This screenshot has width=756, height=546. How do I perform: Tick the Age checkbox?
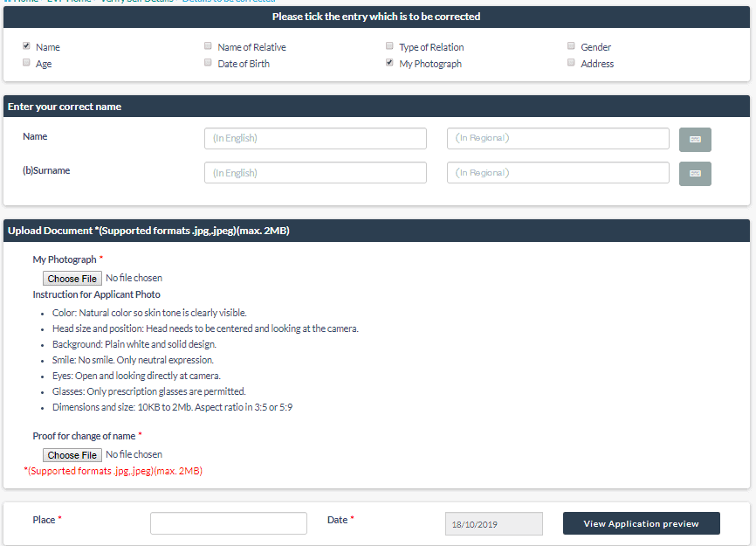coord(26,63)
